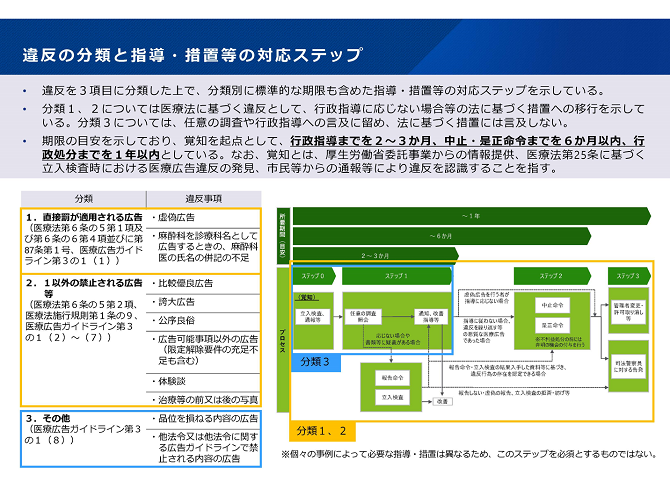
Task: Click heading 1．直接罰が適用される広告
Action: pos(84,217)
